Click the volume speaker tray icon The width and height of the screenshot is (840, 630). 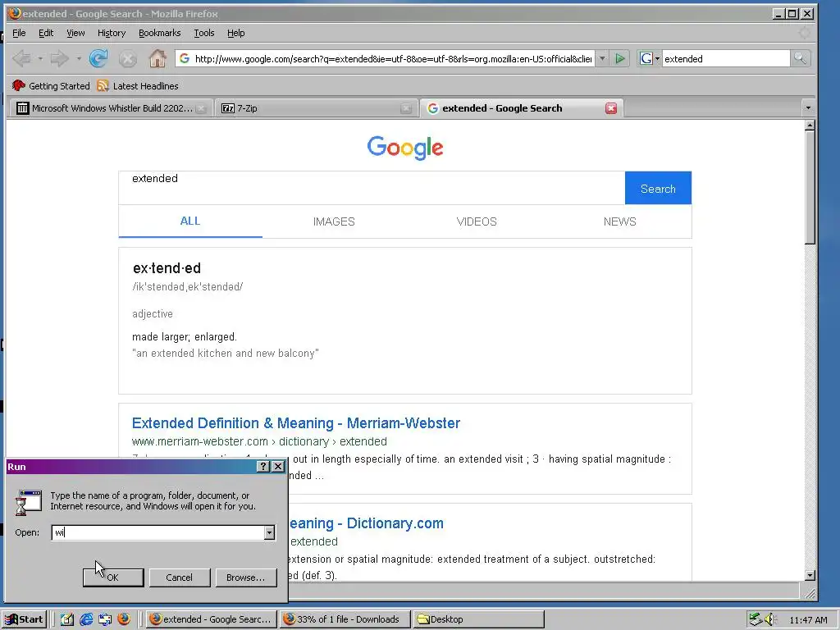[x=770, y=619]
